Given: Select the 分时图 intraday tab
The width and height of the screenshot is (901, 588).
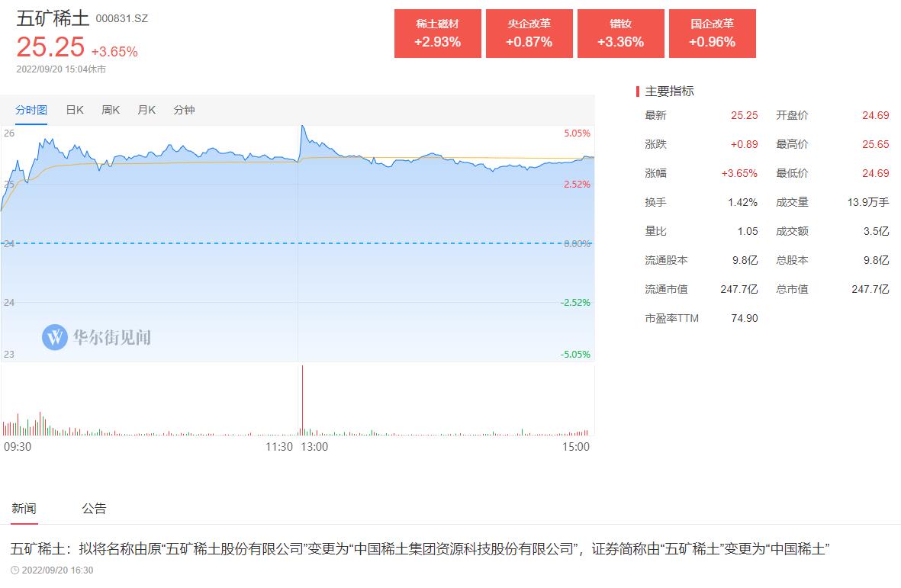Looking at the screenshot, I should [x=31, y=110].
